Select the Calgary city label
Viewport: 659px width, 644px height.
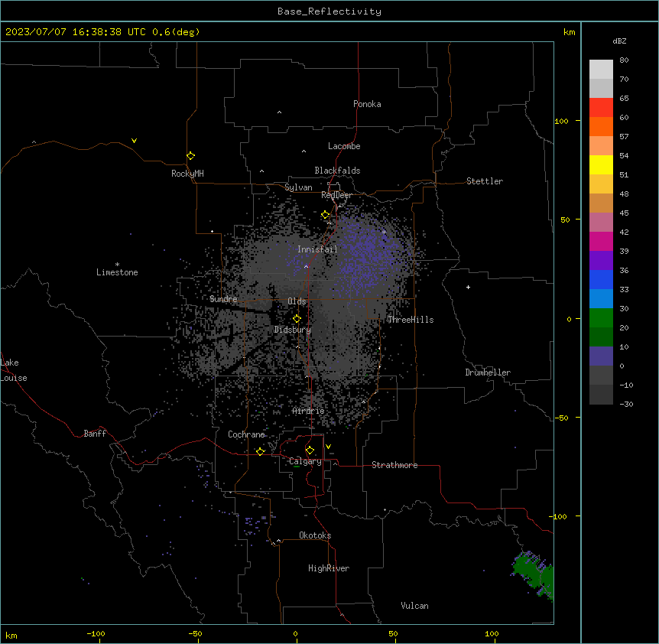305,461
